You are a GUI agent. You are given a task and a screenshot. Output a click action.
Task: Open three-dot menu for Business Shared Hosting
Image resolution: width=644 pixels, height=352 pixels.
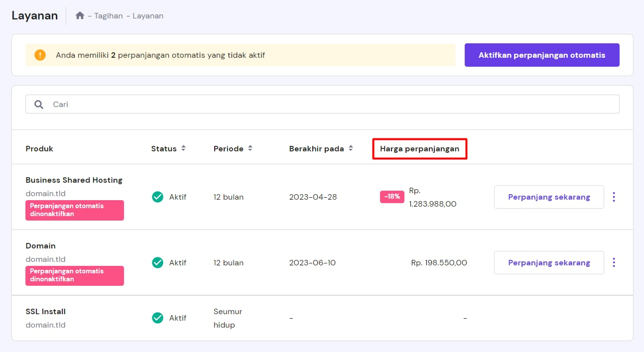coord(614,197)
